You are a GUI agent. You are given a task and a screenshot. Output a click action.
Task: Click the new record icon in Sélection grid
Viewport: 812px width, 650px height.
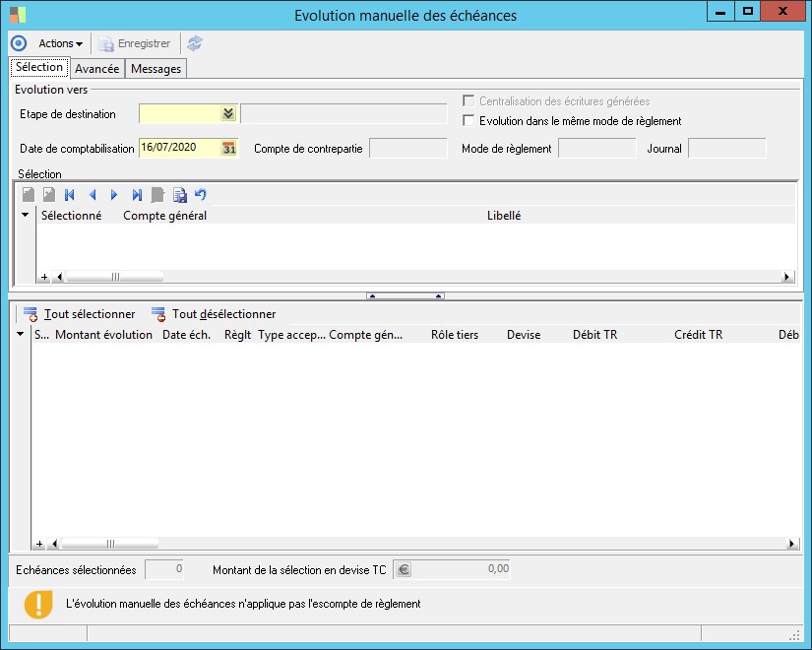pos(29,195)
